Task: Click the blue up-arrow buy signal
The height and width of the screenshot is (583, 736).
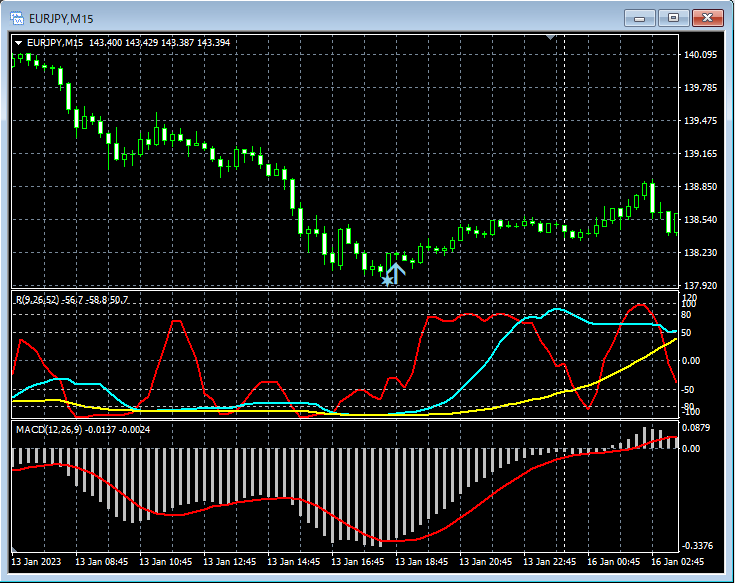Action: [x=396, y=272]
